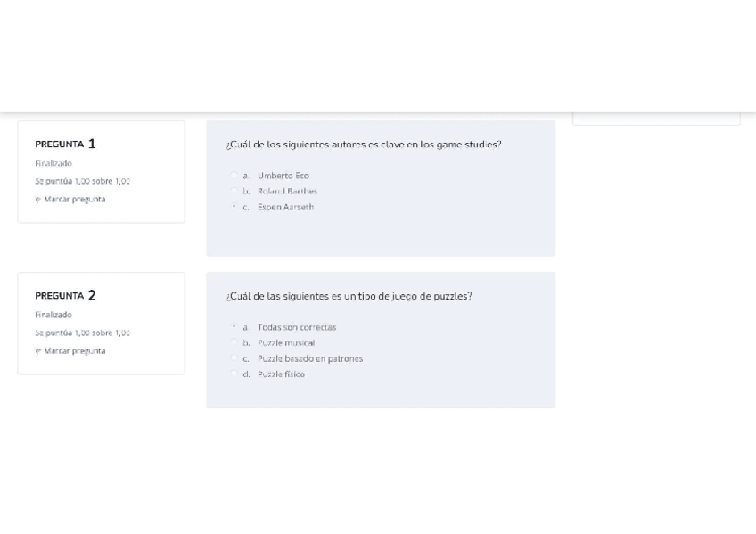Click the Umberto Eco answer text
This screenshot has width=756, height=534.
point(283,176)
